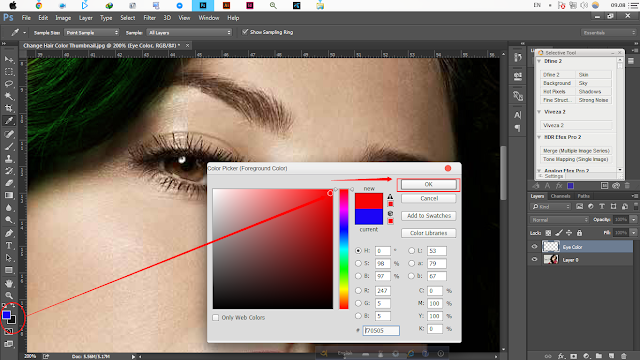Switch to the Paths tab
This screenshot has height=360, width=640.
(x=583, y=196)
